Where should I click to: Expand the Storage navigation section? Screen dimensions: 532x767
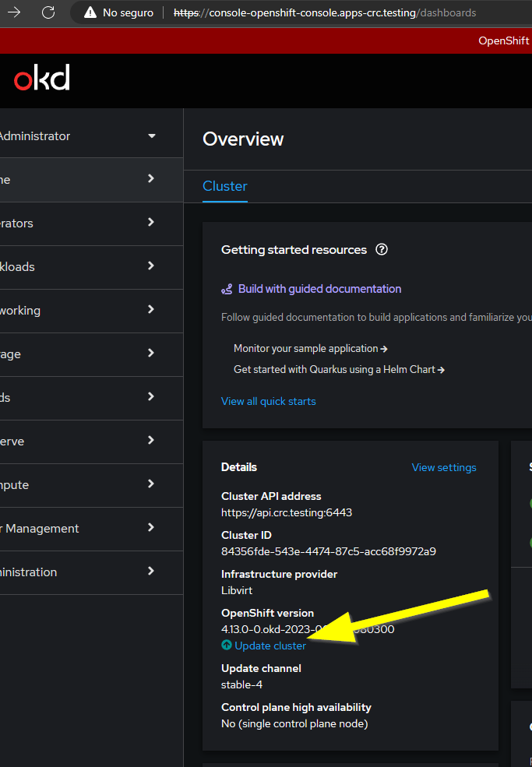coord(78,354)
